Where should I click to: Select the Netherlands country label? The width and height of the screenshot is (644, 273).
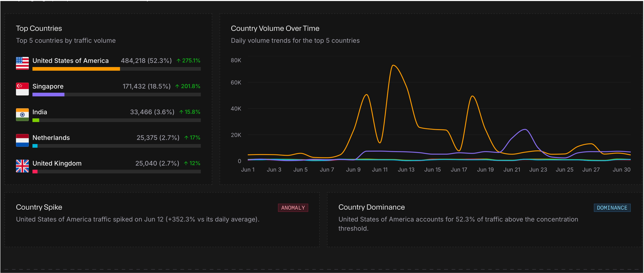[x=51, y=138]
